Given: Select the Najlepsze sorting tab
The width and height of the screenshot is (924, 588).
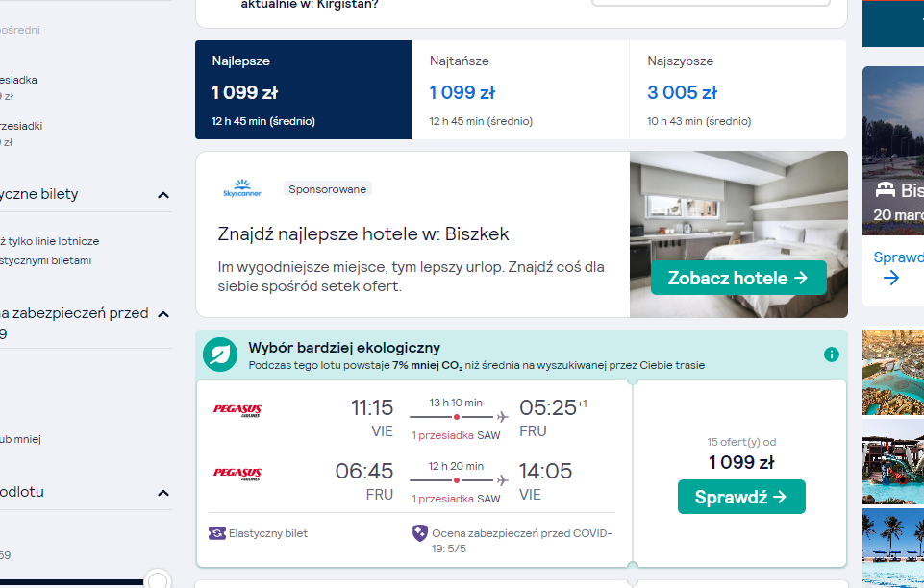Looking at the screenshot, I should click(304, 90).
